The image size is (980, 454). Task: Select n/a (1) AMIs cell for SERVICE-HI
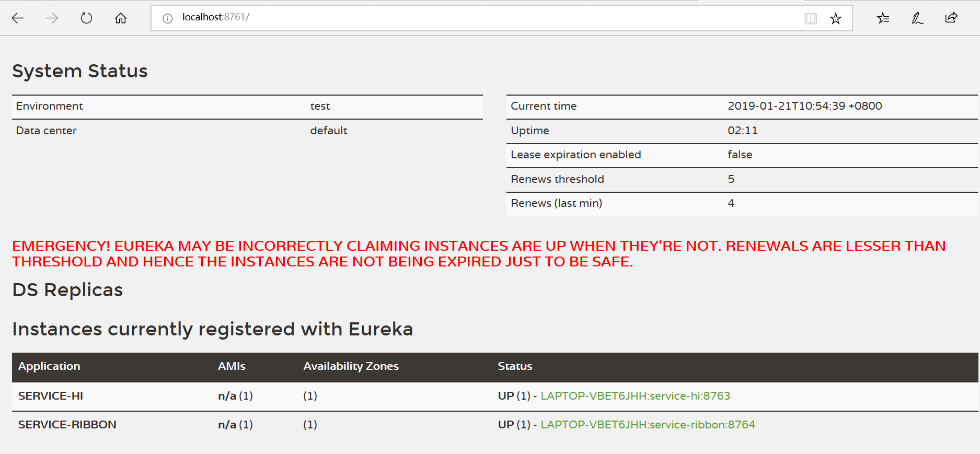pyautogui.click(x=235, y=396)
